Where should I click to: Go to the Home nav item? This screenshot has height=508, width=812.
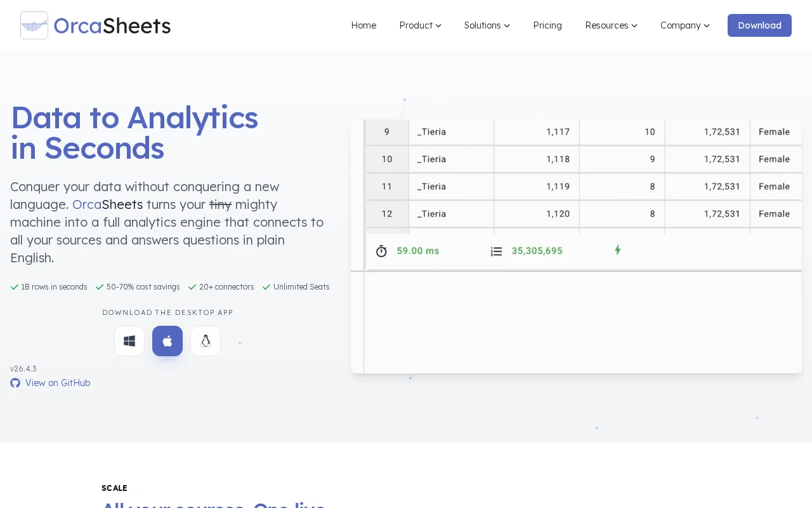pos(363,25)
